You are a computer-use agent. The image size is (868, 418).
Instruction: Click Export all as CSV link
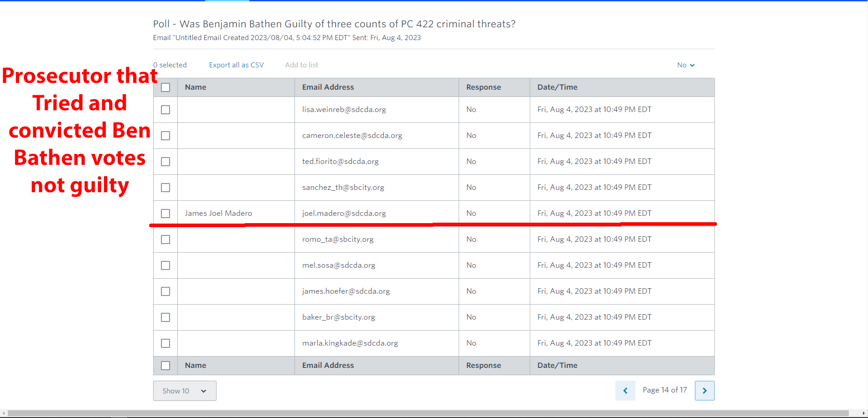[x=236, y=65]
